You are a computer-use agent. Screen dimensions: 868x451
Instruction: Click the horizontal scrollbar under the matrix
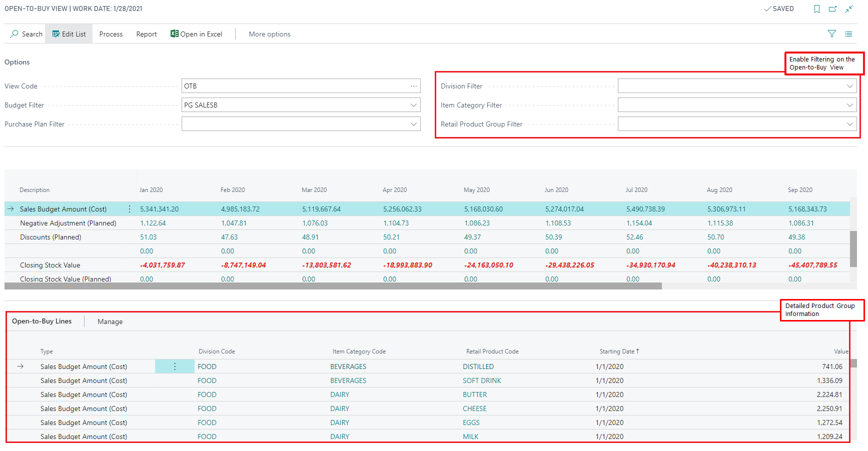[x=333, y=286]
